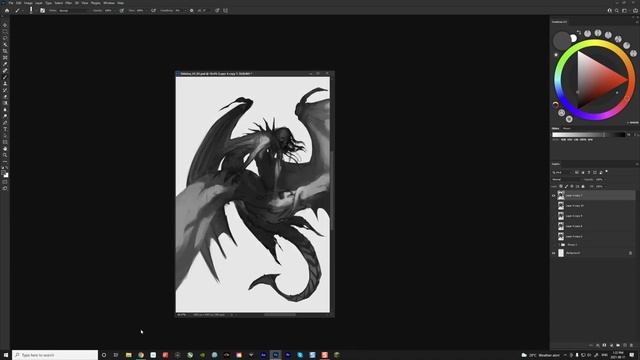Open Windows Start menu

(6, 355)
